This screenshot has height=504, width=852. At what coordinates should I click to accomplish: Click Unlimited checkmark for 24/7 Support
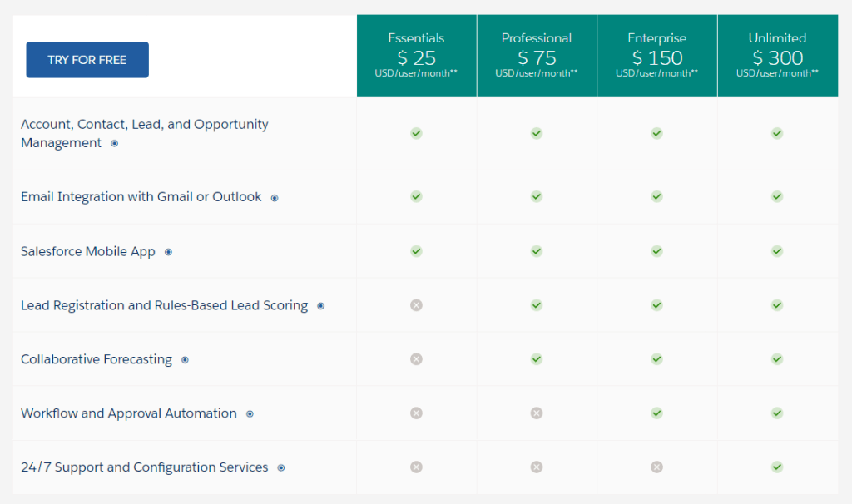pyautogui.click(x=777, y=467)
